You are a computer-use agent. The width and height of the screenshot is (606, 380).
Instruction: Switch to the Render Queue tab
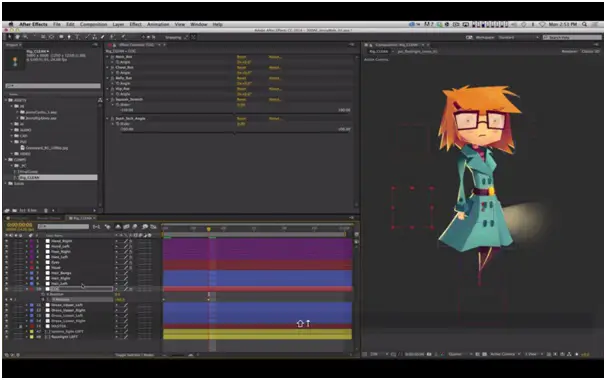[49, 218]
